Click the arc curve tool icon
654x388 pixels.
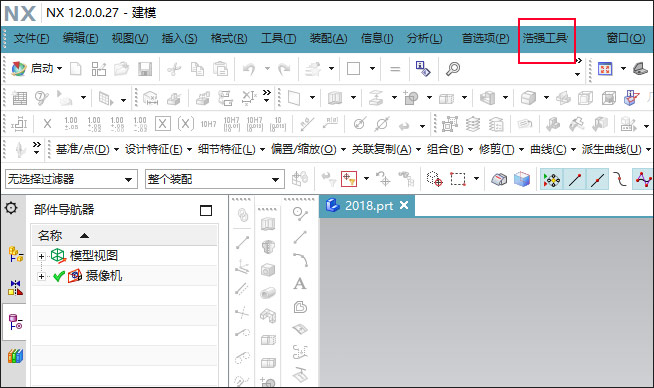click(x=300, y=260)
